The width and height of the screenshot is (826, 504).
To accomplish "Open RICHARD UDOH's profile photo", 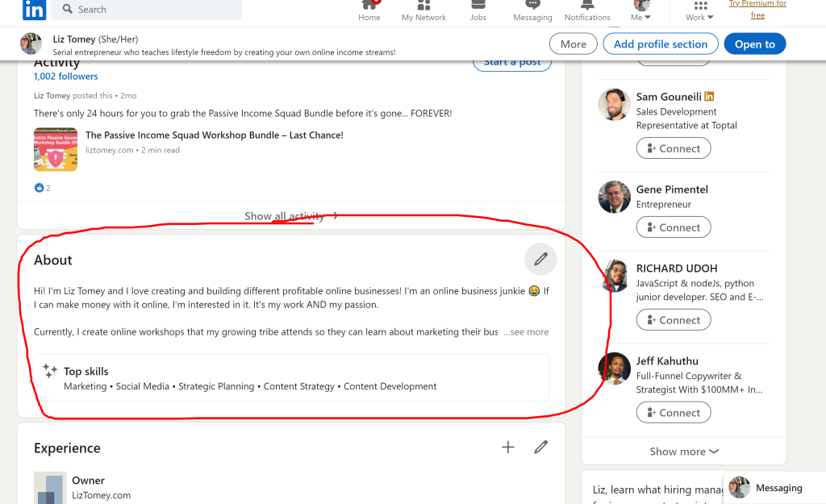I will pyautogui.click(x=614, y=276).
